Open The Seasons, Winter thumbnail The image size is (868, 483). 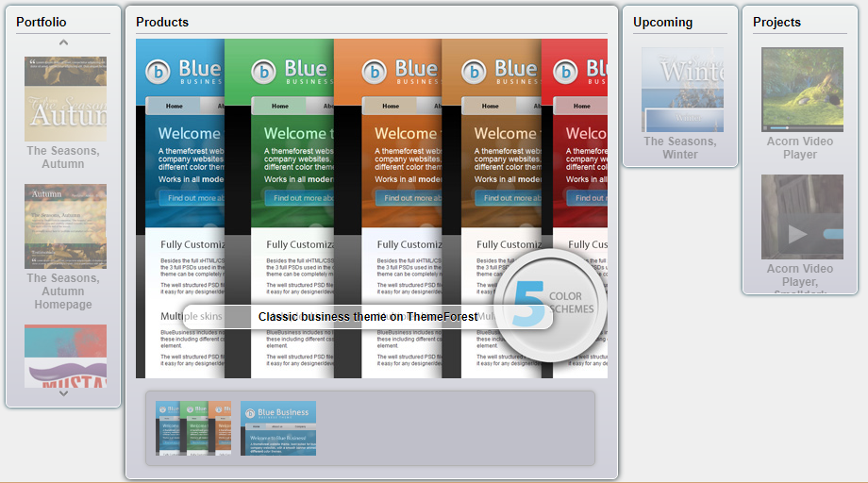[x=682, y=90]
